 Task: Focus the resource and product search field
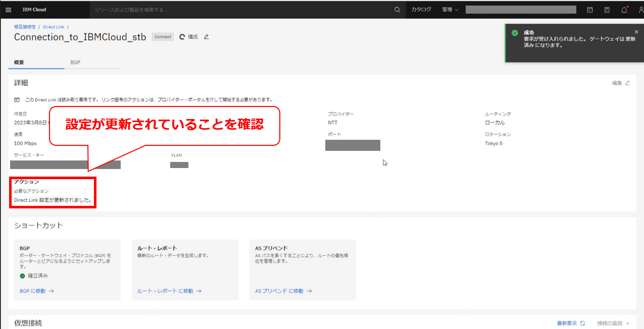click(x=240, y=10)
